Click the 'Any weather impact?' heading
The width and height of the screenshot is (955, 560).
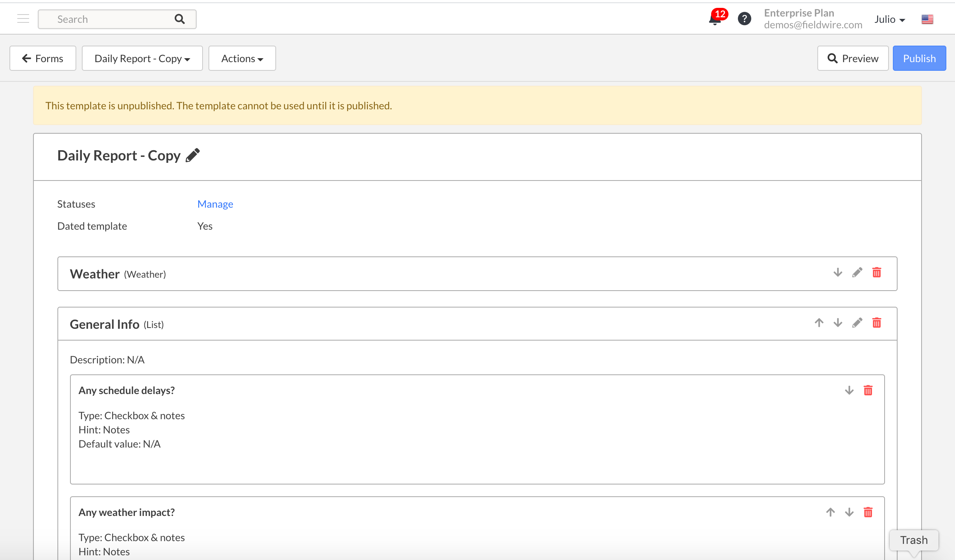point(127,512)
